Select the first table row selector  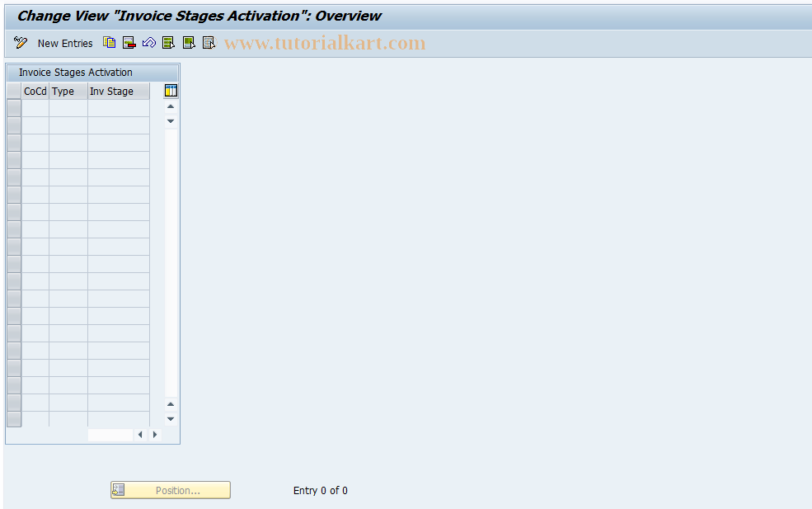pos(14,108)
